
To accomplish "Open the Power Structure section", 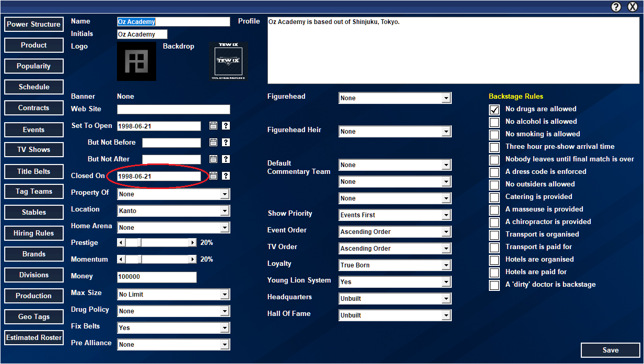I will [x=34, y=25].
